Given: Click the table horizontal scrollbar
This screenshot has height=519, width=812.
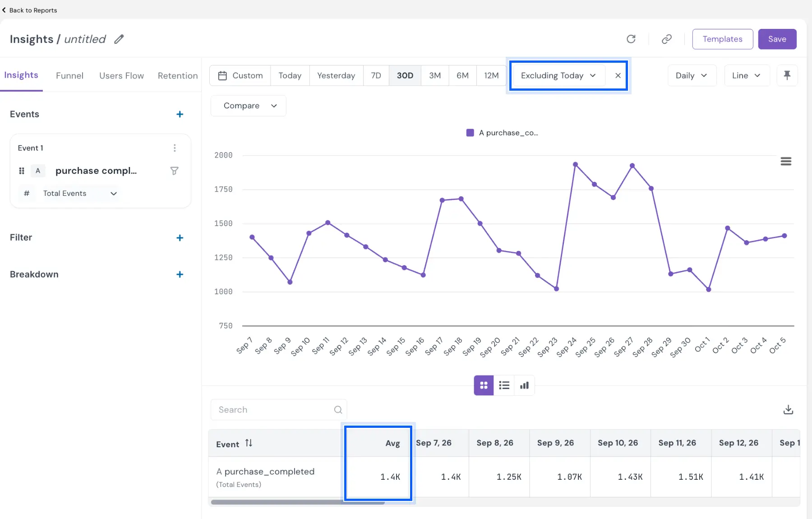Looking at the screenshot, I should click(298, 502).
